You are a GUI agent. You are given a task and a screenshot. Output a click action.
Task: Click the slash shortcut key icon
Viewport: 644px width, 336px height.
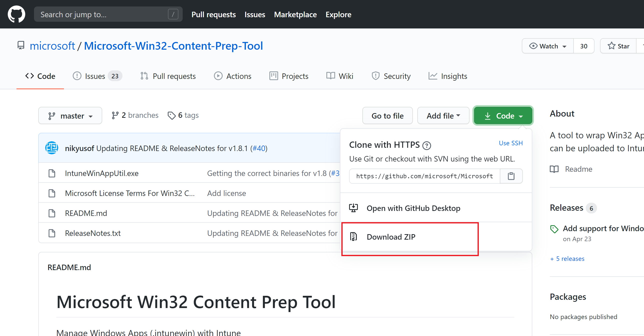173,14
